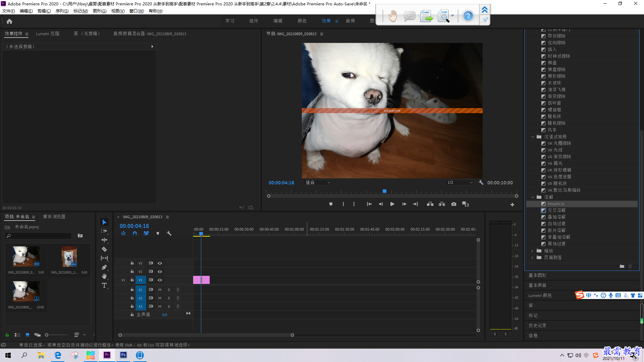Open timeline display settings wrench
Screen dimensions: 644x362
[169, 233]
